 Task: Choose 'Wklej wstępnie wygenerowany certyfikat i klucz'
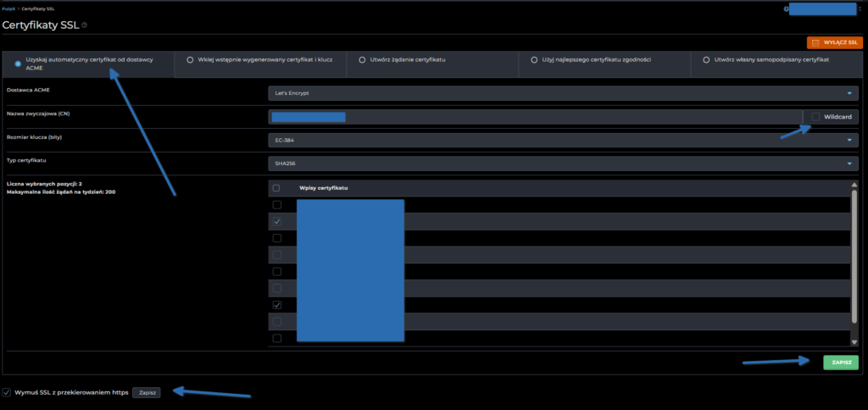pos(190,60)
